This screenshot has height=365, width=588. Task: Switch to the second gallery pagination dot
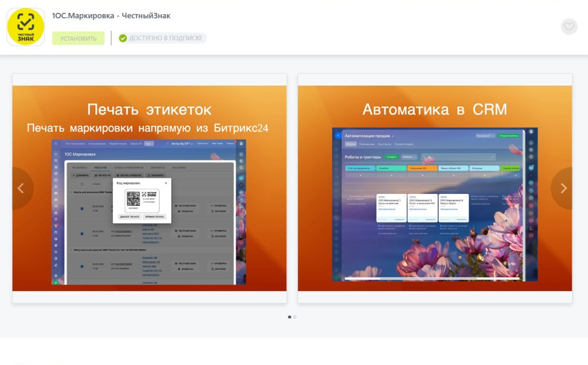[x=295, y=317]
